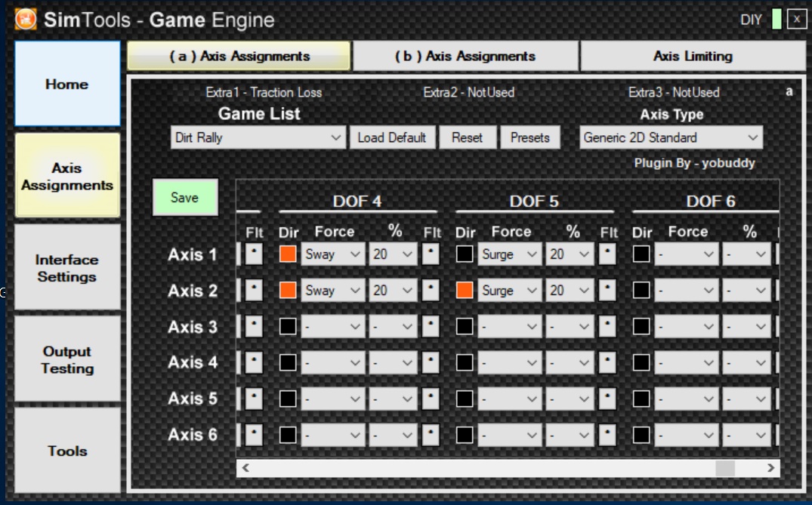Image resolution: width=812 pixels, height=505 pixels.
Task: Open the Presets button
Action: coord(529,137)
